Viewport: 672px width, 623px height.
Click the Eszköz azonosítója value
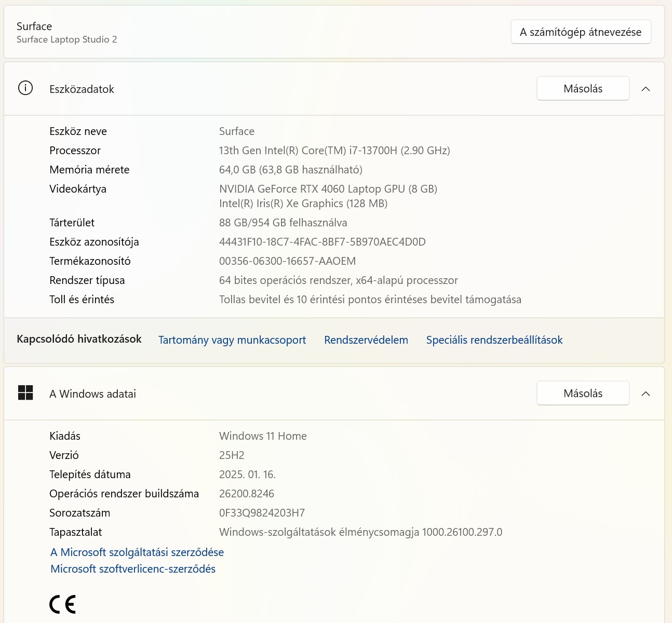[322, 242]
